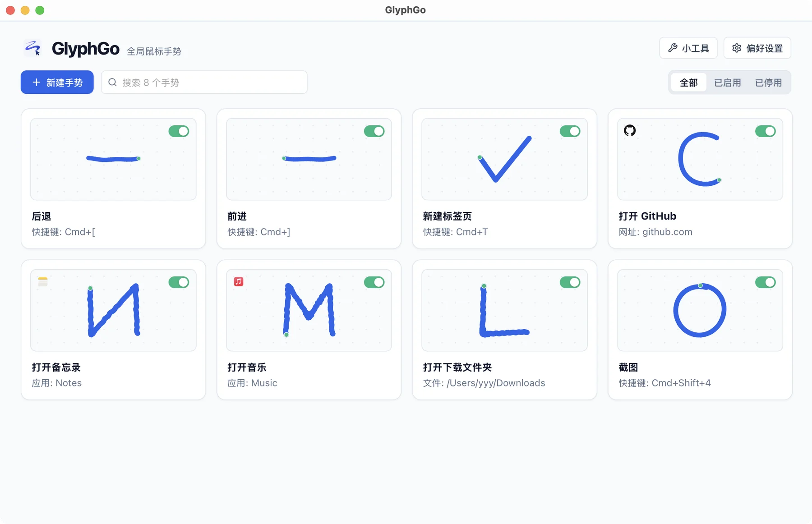Disable the 后退 gesture toggle
The width and height of the screenshot is (812, 524).
[179, 131]
